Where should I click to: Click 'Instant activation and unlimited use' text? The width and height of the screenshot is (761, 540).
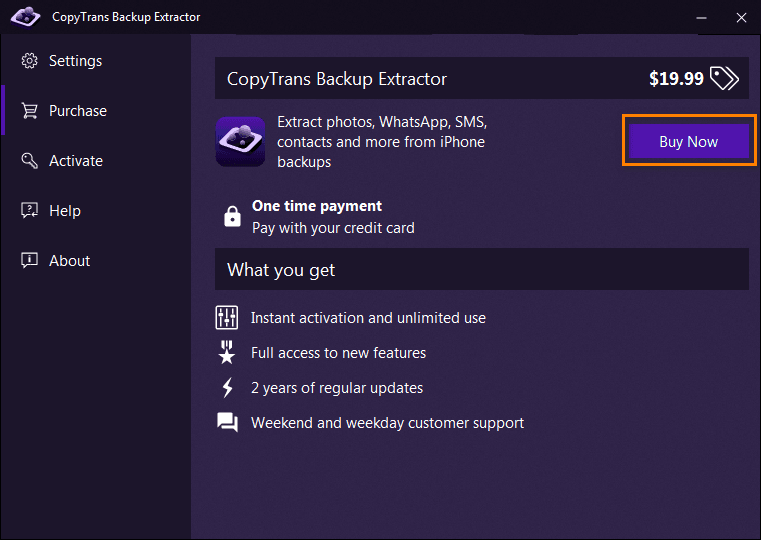pyautogui.click(x=368, y=318)
